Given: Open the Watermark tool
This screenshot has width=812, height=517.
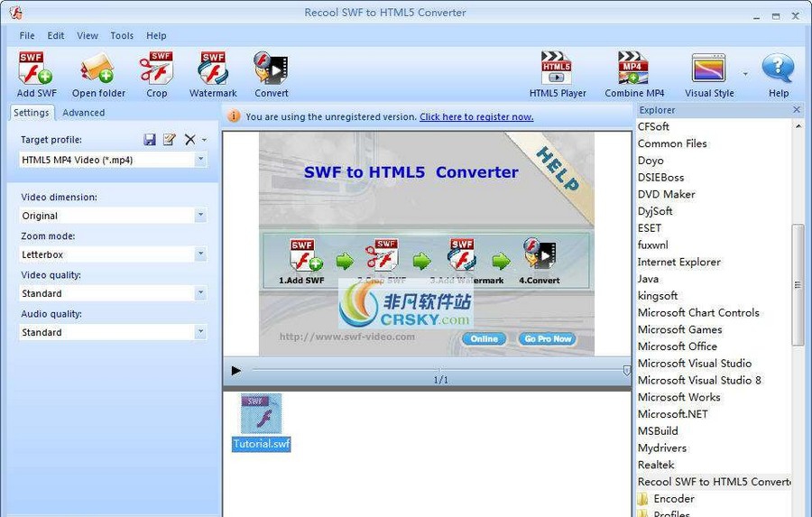Looking at the screenshot, I should coord(213,68).
